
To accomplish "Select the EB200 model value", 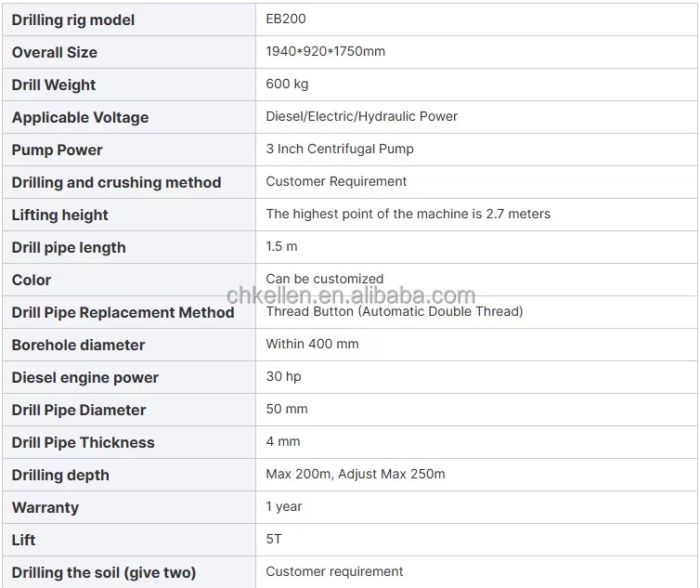I will pos(286,19).
